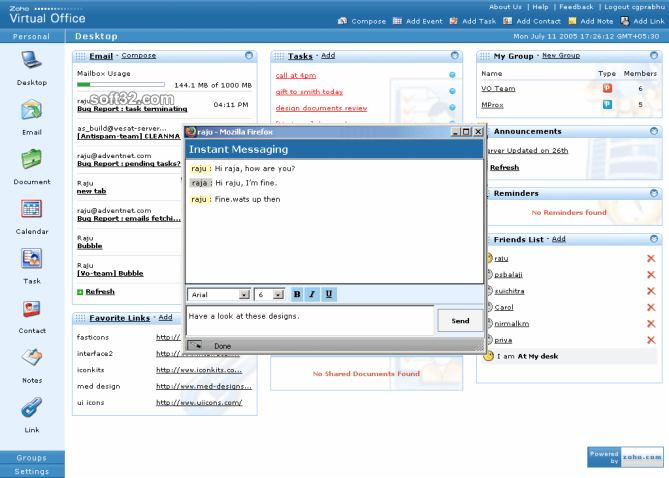Viewport: 669px width, 478px height.
Task: Collapse the Reminders panel
Action: tap(654, 193)
